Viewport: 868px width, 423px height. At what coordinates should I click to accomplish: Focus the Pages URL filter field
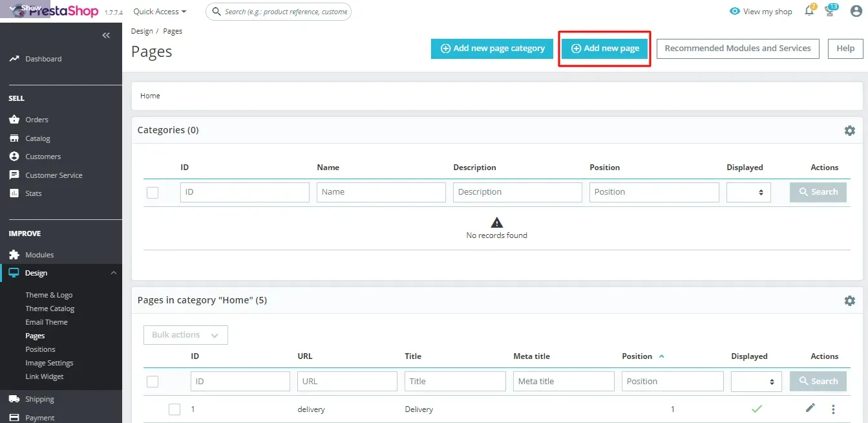[347, 382]
